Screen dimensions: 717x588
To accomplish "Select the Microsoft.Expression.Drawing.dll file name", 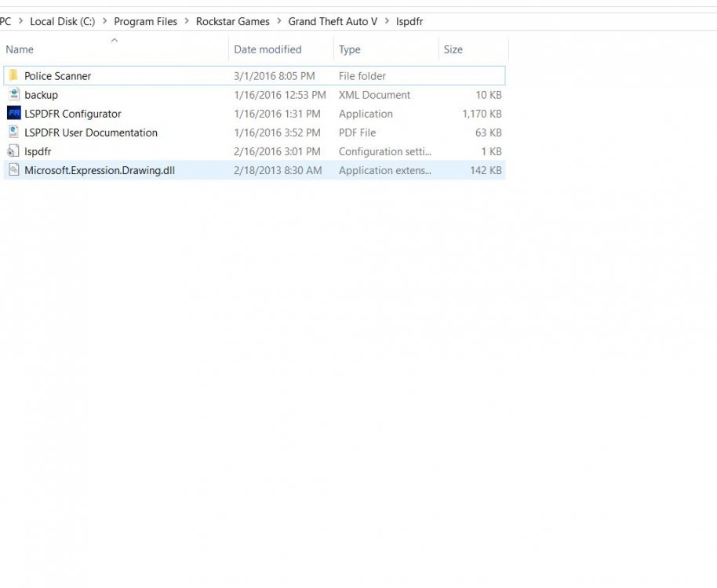I will click(100, 170).
